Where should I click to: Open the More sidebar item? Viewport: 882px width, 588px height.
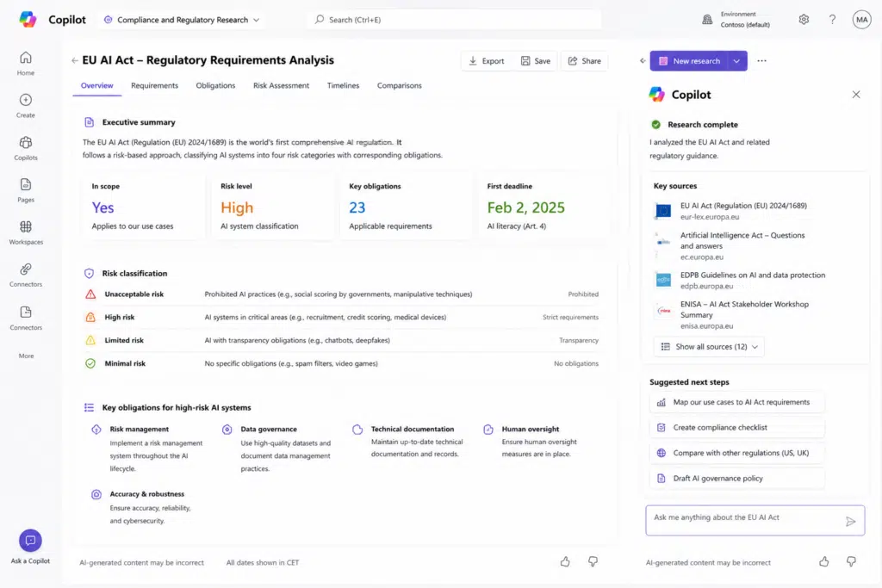(26, 356)
